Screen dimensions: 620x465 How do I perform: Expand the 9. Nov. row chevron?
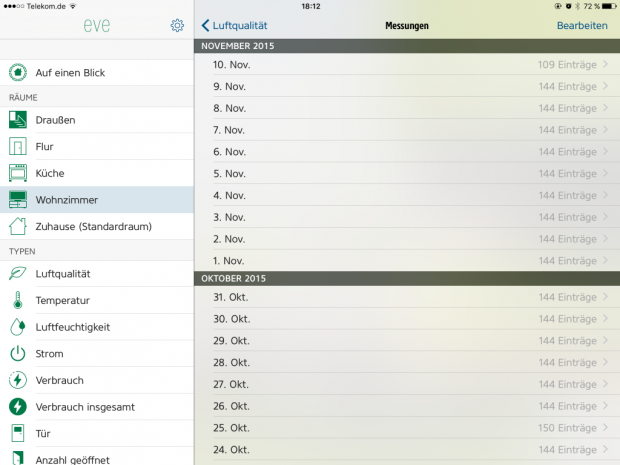click(x=605, y=86)
